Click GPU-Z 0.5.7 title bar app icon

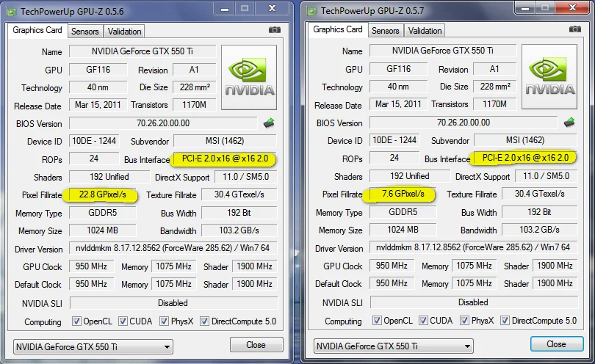[312, 11]
